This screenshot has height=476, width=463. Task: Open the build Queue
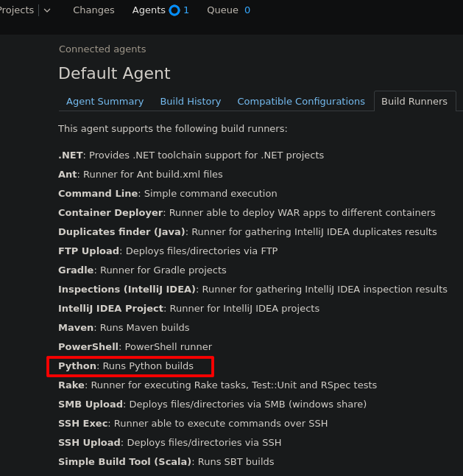point(222,10)
